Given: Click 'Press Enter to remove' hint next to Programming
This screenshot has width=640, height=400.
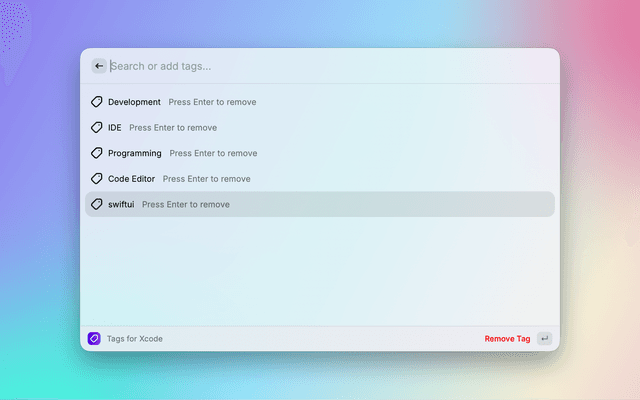Looking at the screenshot, I should [213, 153].
